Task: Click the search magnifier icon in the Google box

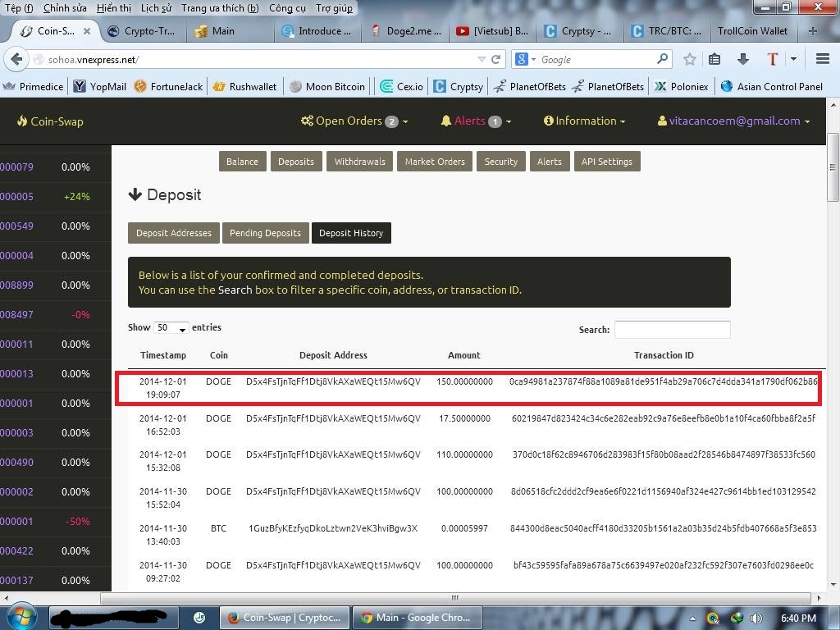Action: [662, 58]
